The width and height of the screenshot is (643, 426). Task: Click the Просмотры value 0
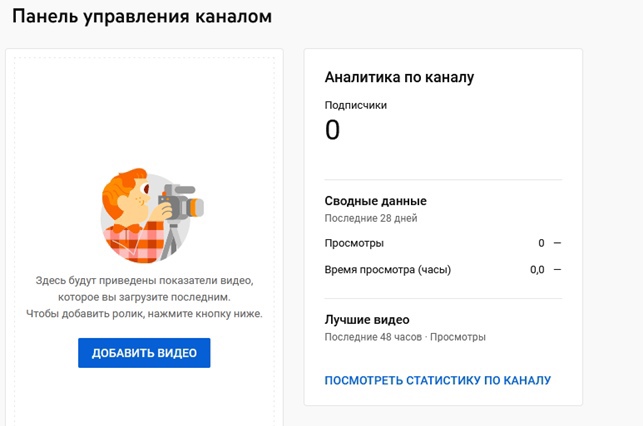pyautogui.click(x=541, y=243)
